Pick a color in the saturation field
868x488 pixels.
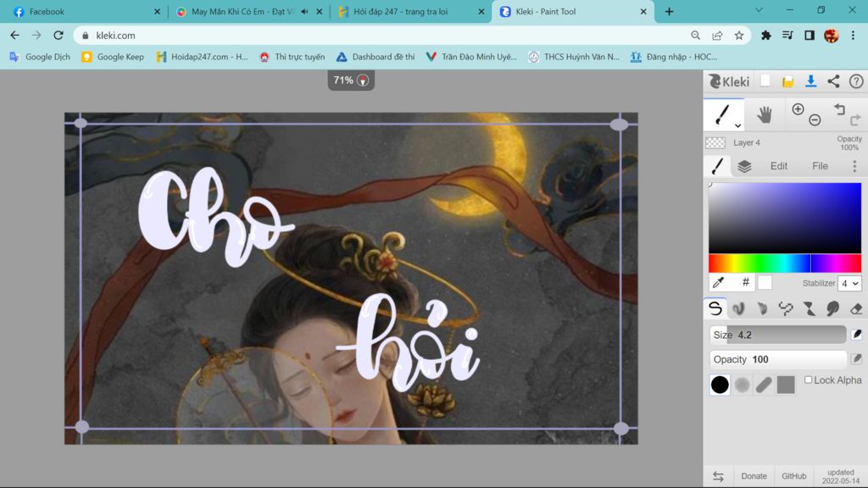(x=785, y=218)
